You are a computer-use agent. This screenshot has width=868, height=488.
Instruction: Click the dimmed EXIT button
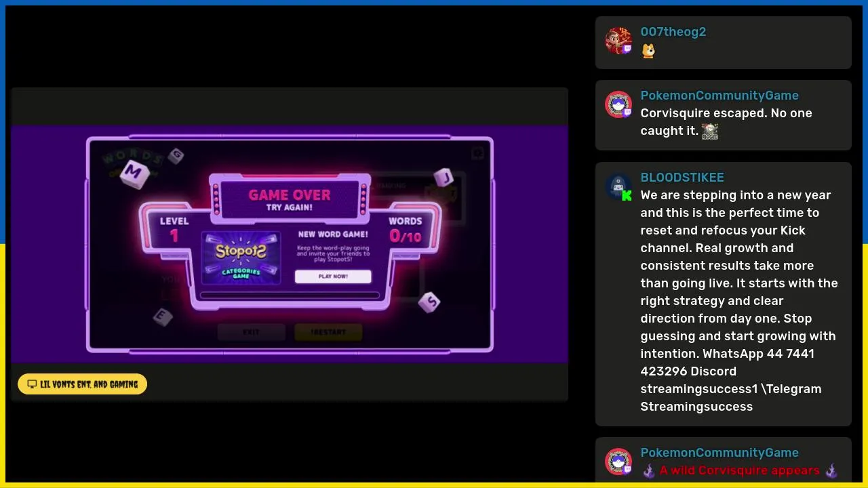[x=251, y=332]
